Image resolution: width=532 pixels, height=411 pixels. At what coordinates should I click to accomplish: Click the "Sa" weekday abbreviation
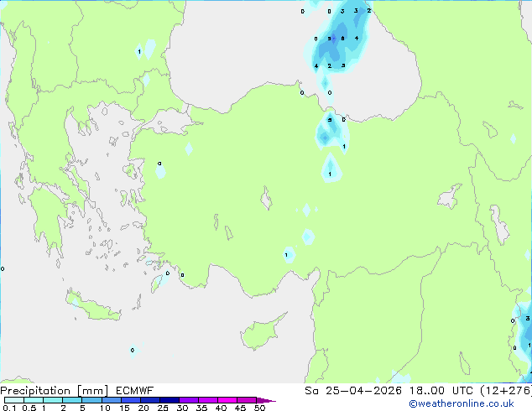click(x=311, y=391)
